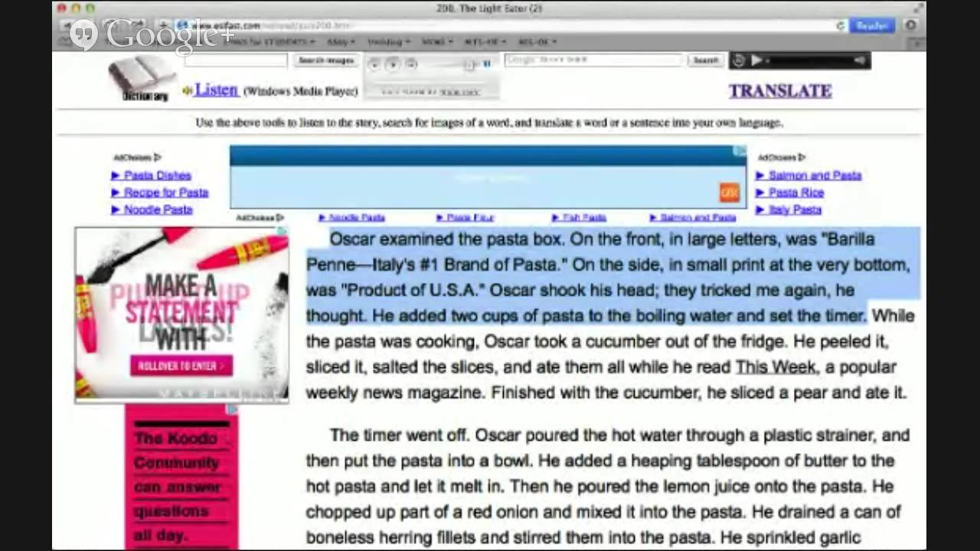Image resolution: width=980 pixels, height=551 pixels.
Task: Click the first round button in gray player
Action: point(374,65)
